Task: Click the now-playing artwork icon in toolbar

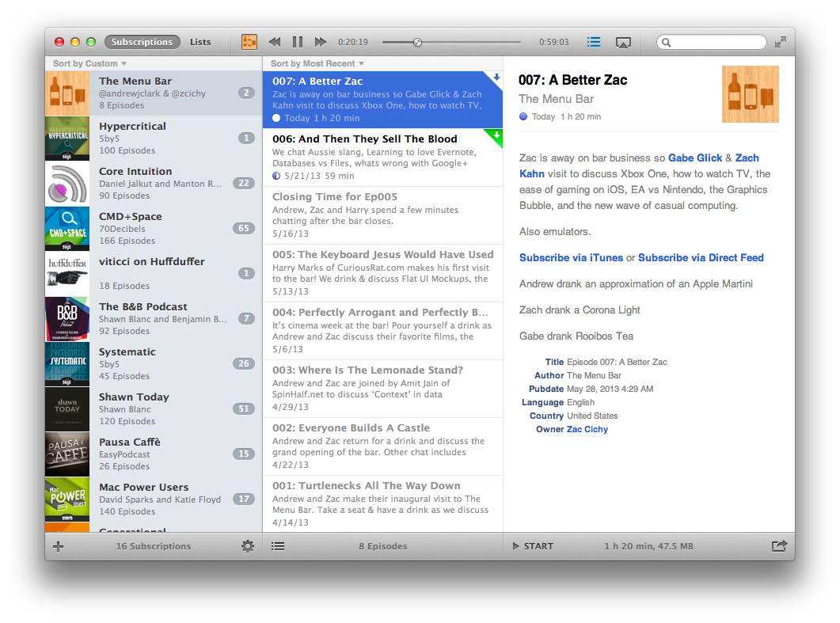Action: point(249,42)
